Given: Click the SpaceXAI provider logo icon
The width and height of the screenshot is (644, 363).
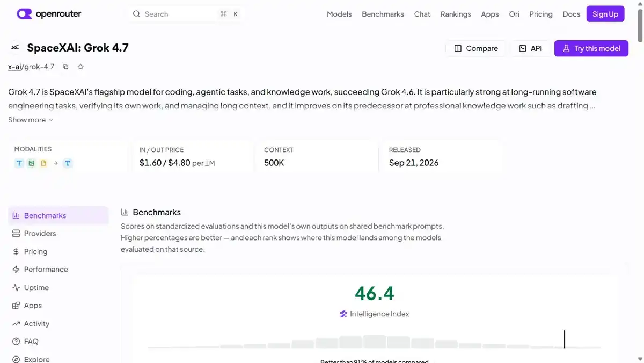Looking at the screenshot, I should (x=15, y=48).
